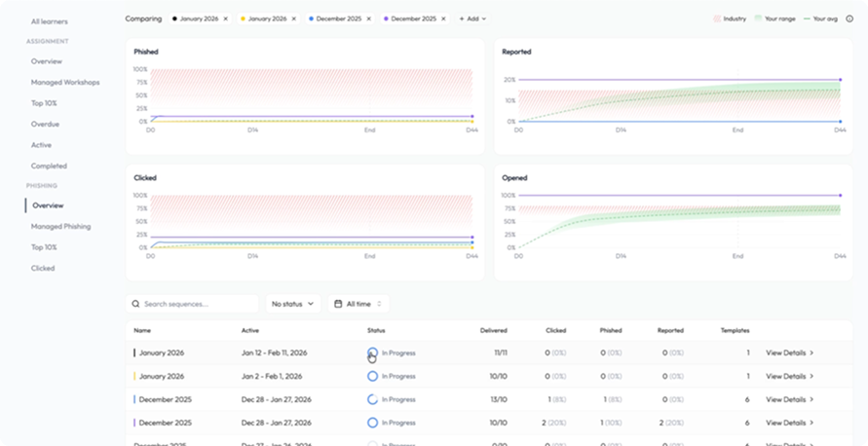Click the purple endpoint on the Reported chart
This screenshot has width=868, height=446.
(x=841, y=80)
